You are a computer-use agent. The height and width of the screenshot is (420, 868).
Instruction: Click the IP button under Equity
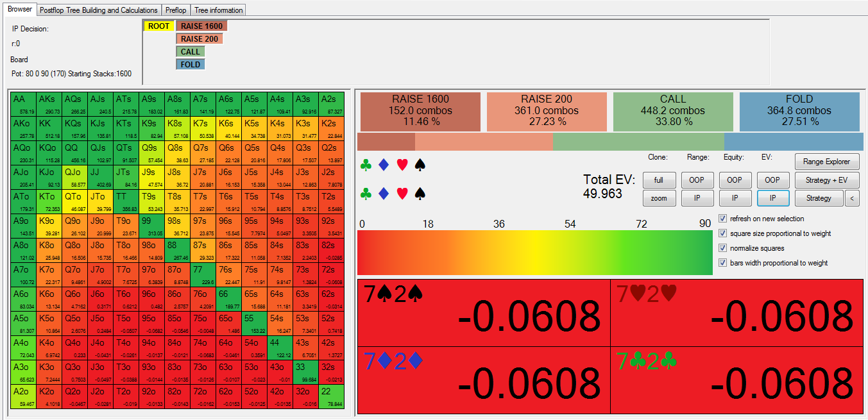click(735, 198)
